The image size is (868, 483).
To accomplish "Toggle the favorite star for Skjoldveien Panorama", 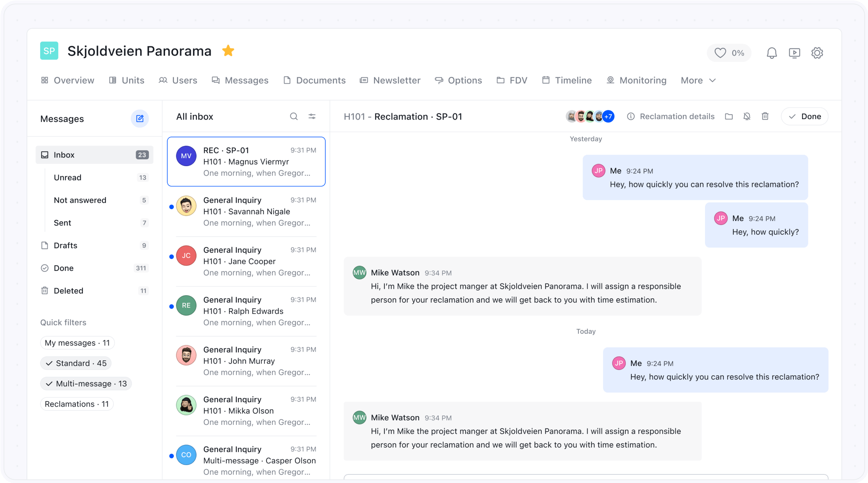I will pyautogui.click(x=228, y=51).
